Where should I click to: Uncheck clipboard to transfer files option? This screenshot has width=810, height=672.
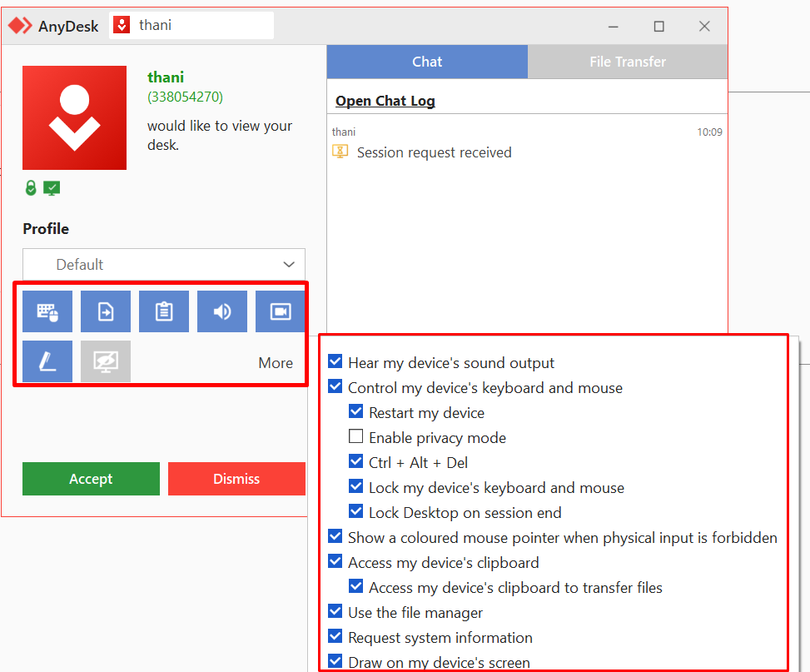[x=356, y=586]
